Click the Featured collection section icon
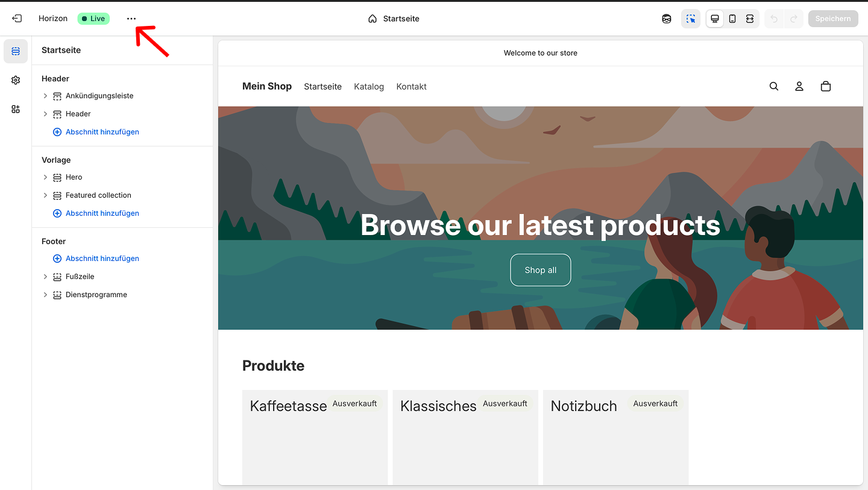The image size is (868, 490). point(57,195)
